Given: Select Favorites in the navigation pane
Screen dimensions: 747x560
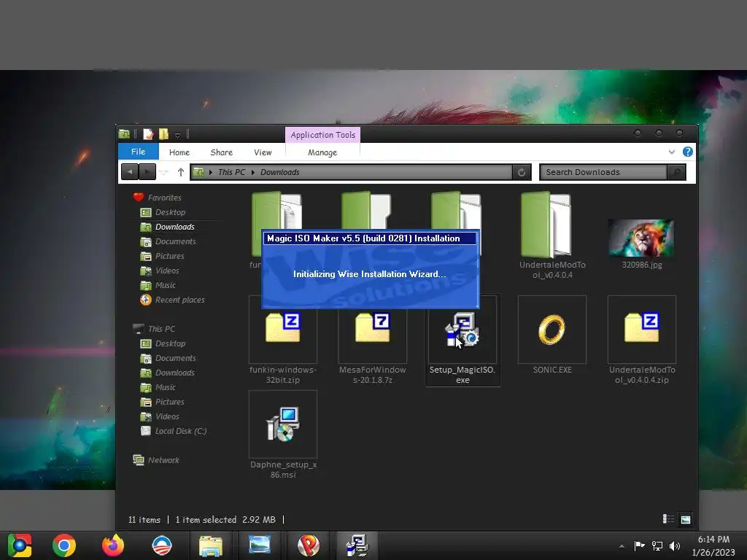Looking at the screenshot, I should click(x=164, y=198).
